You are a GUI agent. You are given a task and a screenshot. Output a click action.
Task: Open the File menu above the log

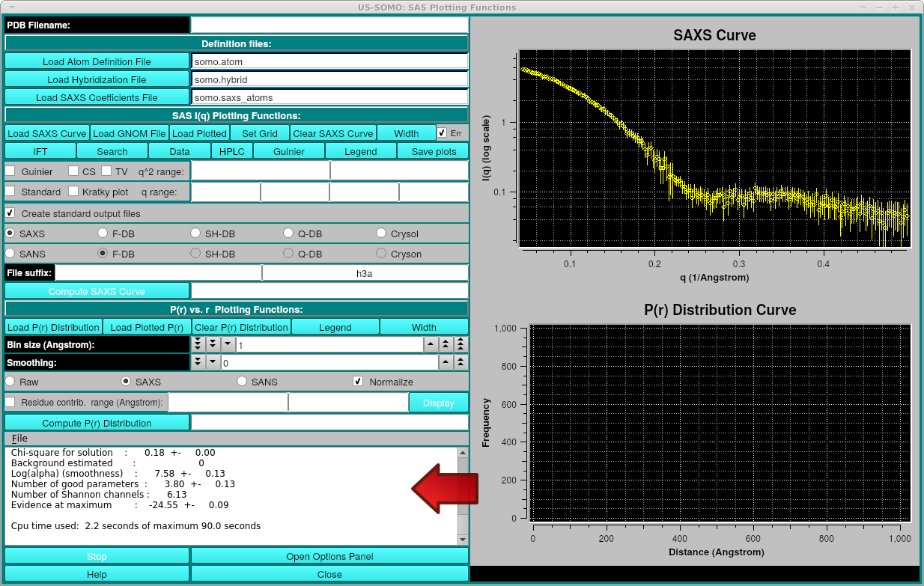tap(19, 438)
